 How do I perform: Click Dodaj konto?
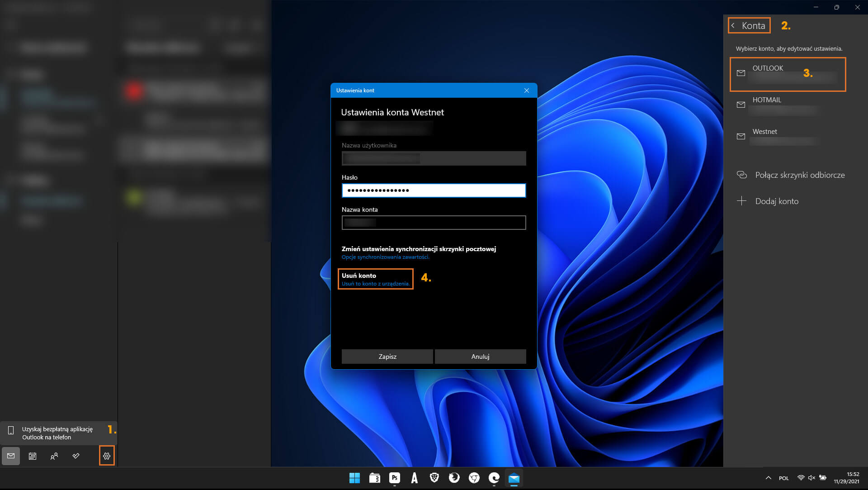pos(777,201)
